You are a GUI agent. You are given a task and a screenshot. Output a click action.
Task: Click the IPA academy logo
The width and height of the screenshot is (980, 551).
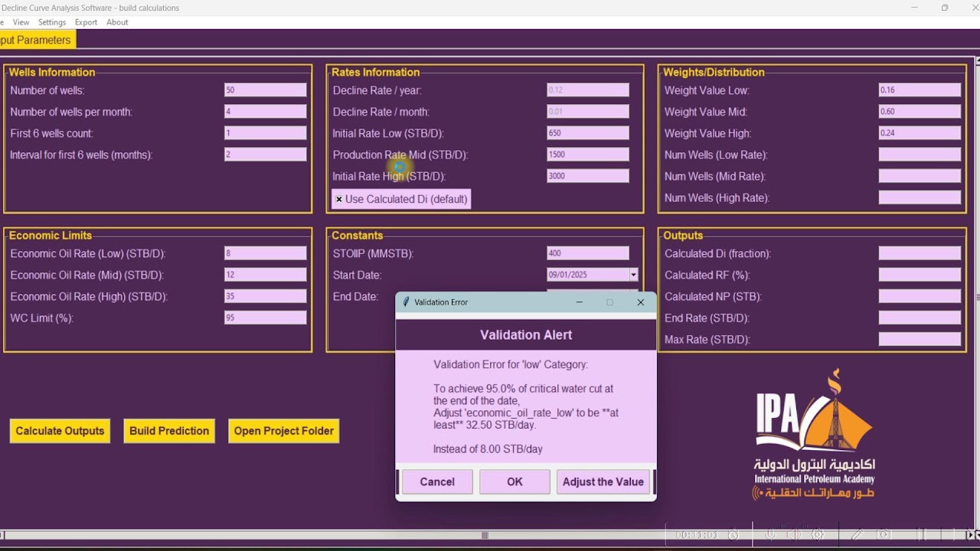[x=814, y=434]
